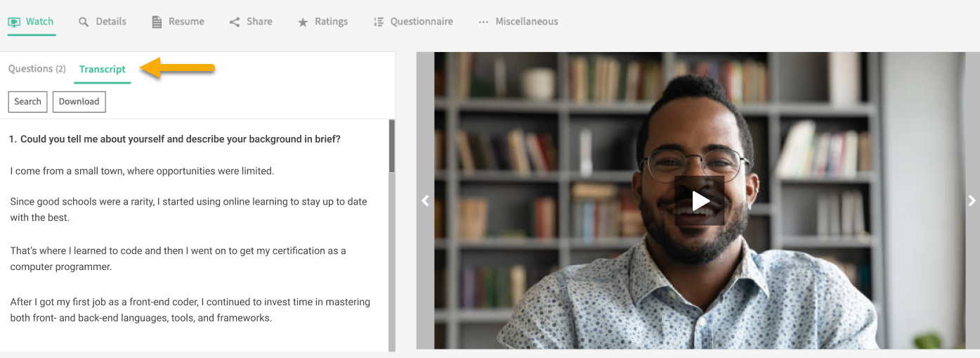Screen dimensions: 980x358
Task: Click the paragraph starting "After I got my first job"
Action: click(190, 310)
